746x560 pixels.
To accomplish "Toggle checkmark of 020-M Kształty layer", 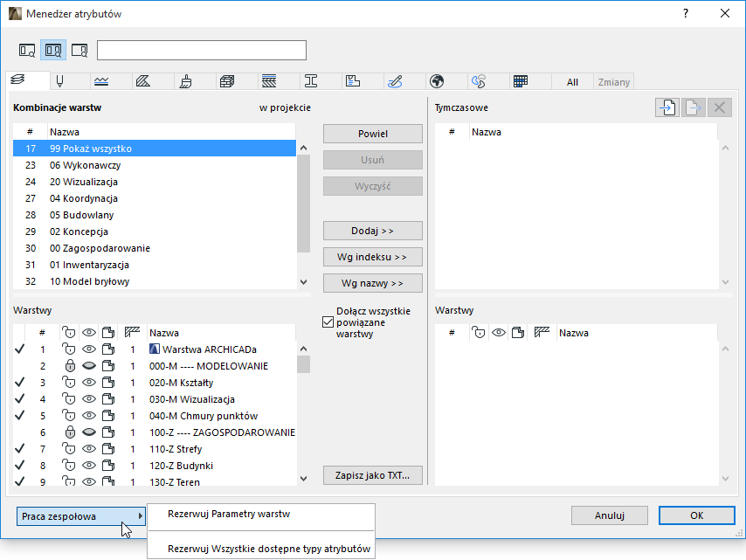I will pos(19,383).
